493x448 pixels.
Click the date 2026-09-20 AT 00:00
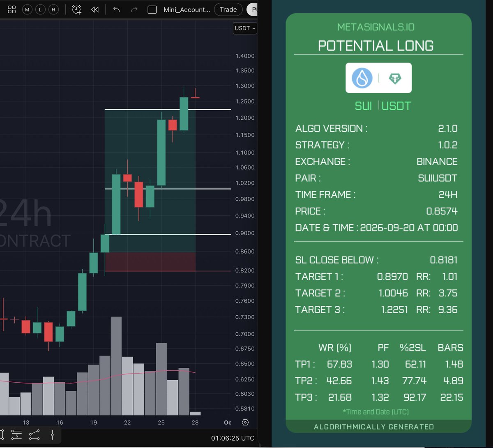[x=409, y=228]
